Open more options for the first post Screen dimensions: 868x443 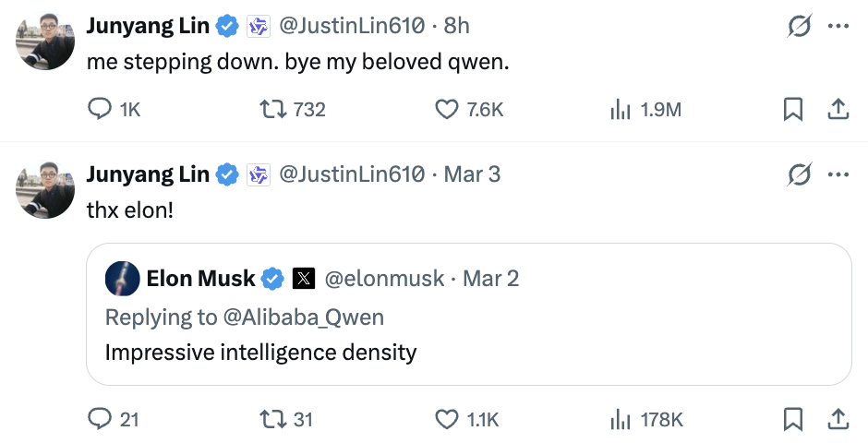click(838, 27)
